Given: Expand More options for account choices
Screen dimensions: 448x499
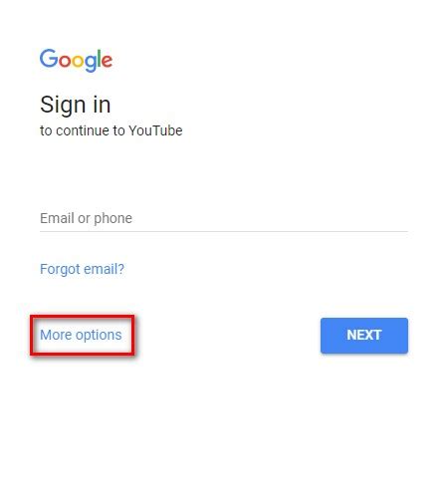Looking at the screenshot, I should click(81, 335).
